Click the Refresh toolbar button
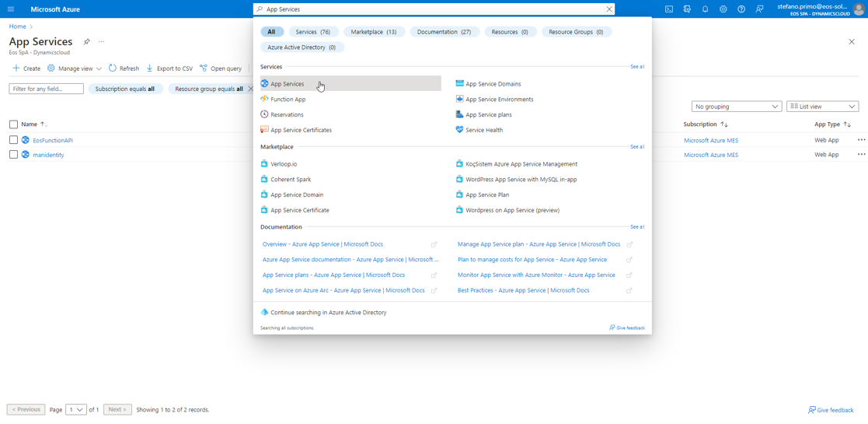Screen dimensions: 868x424 tap(124, 68)
